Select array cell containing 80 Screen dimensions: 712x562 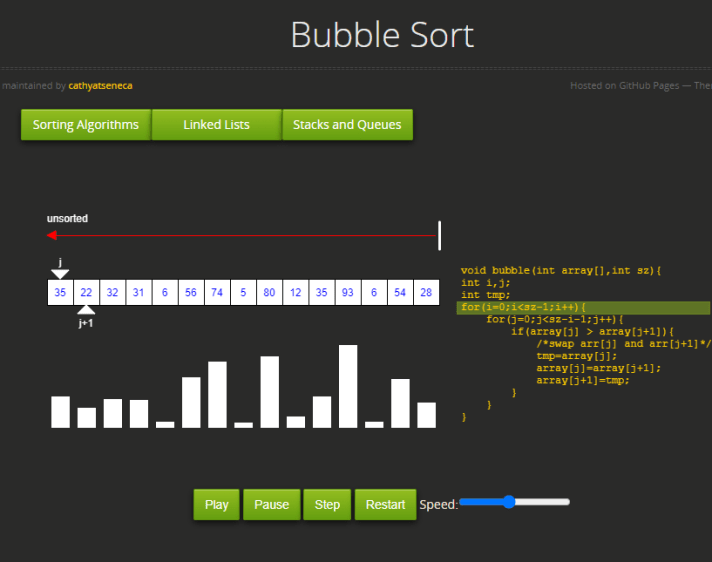point(269,292)
